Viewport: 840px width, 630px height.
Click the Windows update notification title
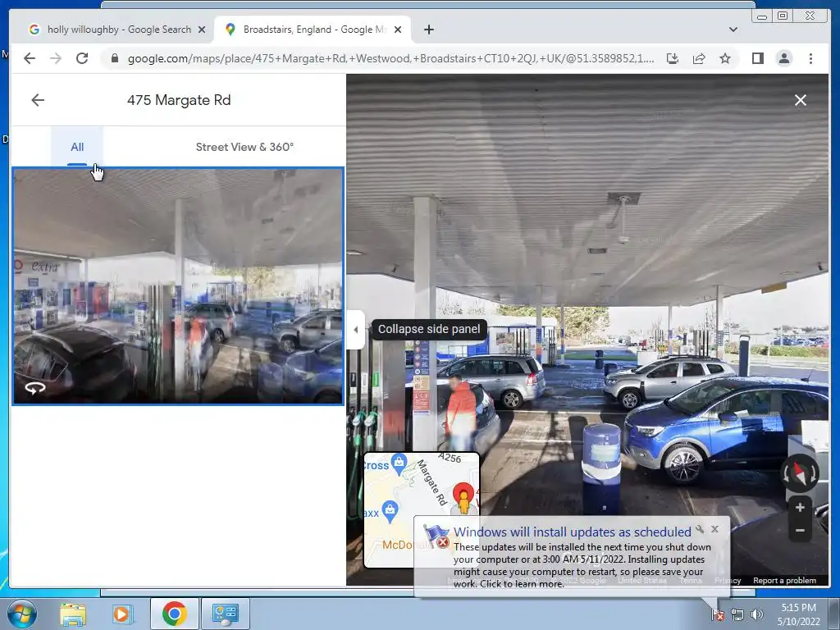572,532
